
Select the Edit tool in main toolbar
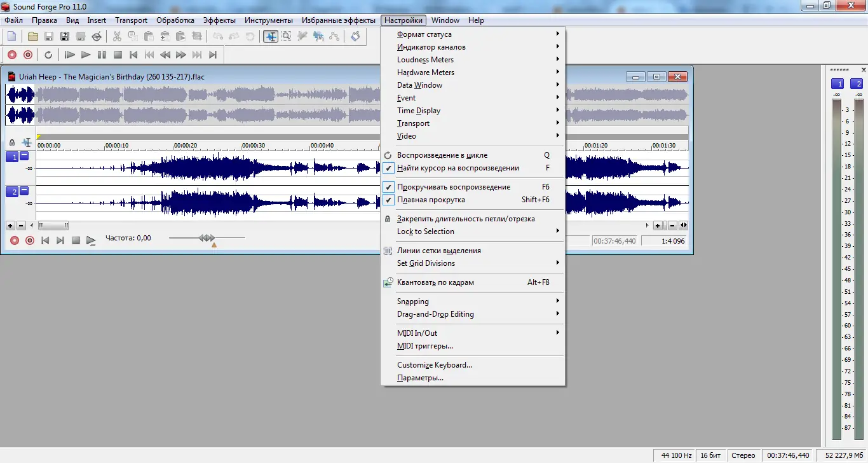click(x=271, y=36)
